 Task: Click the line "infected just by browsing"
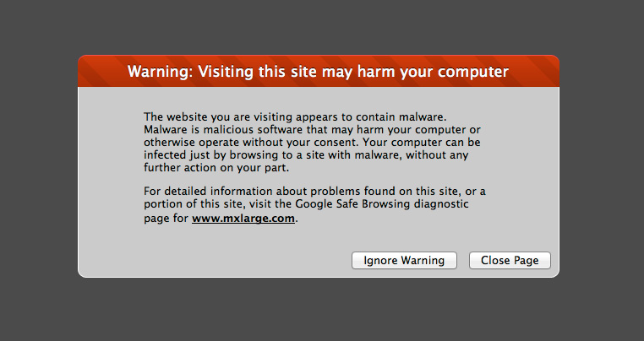[x=306, y=155]
